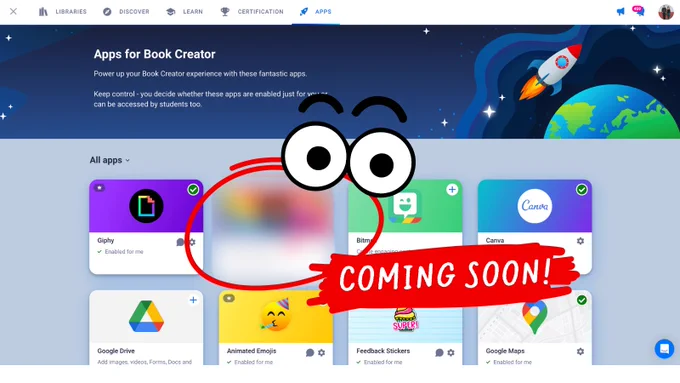The width and height of the screenshot is (680, 383).
Task: Open the user profile avatar
Action: [x=666, y=12]
